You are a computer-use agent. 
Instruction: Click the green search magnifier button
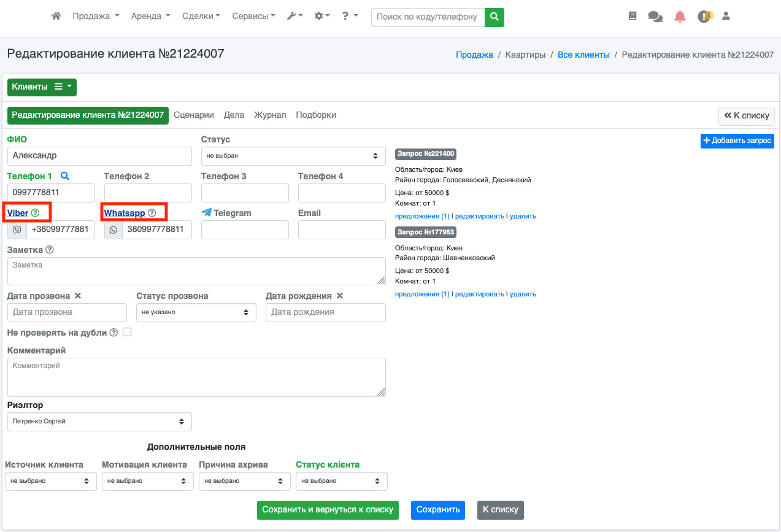tap(494, 17)
